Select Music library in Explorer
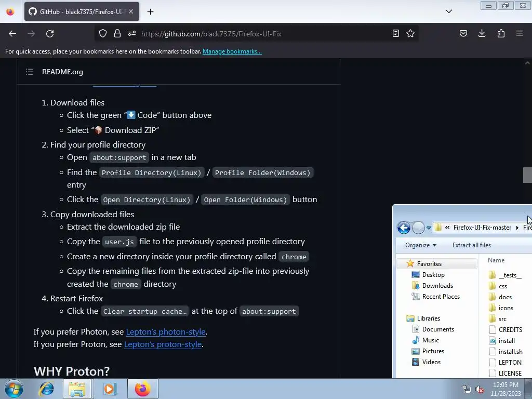Viewport: 532px width, 399px height. click(431, 340)
